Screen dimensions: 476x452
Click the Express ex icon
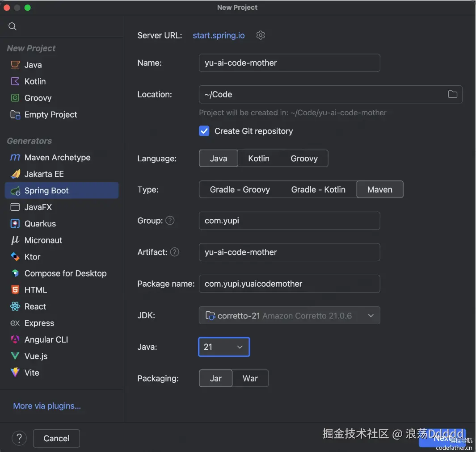point(15,323)
